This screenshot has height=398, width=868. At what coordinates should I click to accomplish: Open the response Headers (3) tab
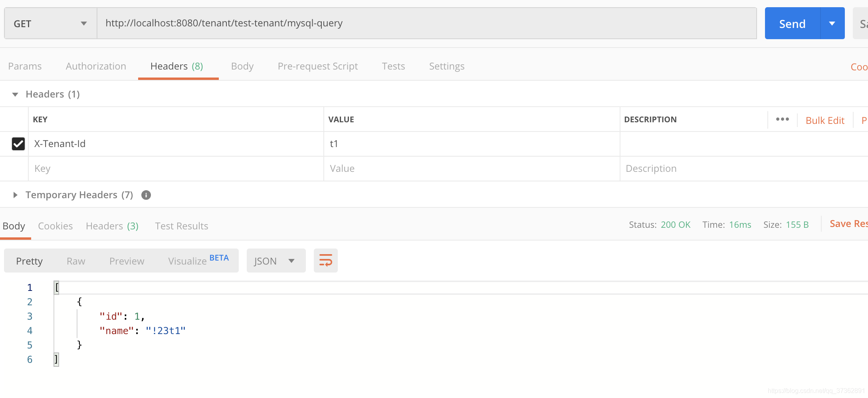click(112, 226)
